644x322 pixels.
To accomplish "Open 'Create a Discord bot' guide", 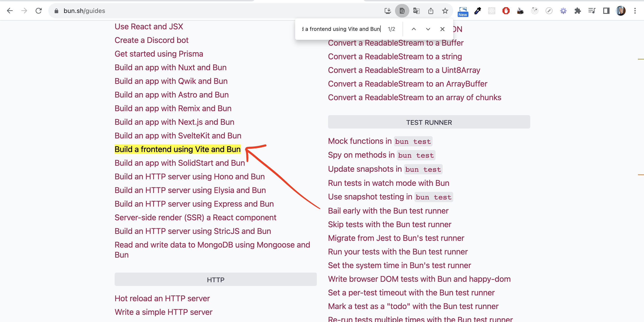I will point(152,40).
